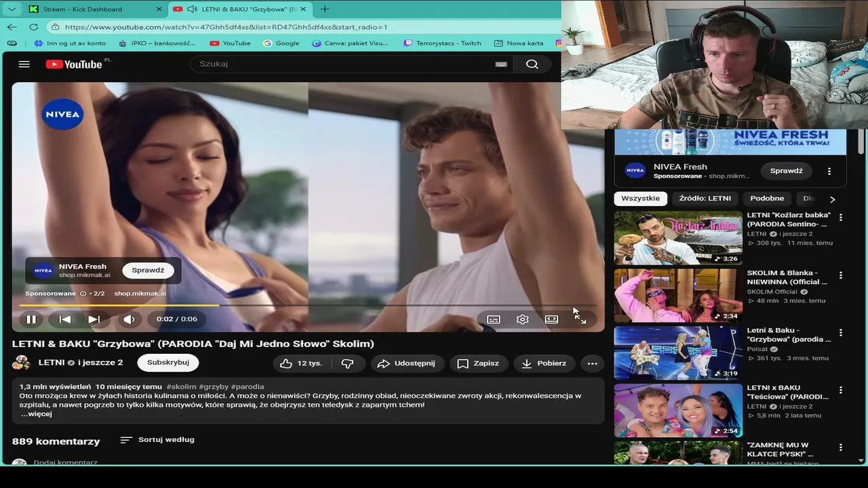Mute the video using the volume icon
868x488 pixels.
tap(129, 319)
